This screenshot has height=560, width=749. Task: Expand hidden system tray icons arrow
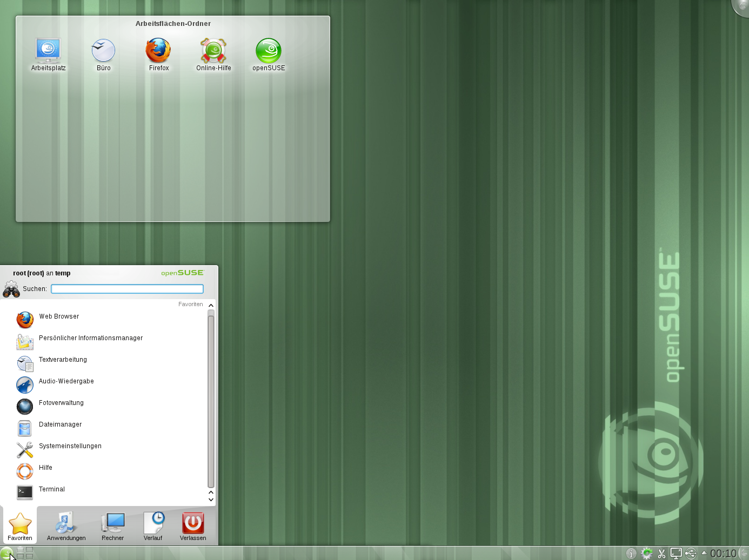[704, 552]
